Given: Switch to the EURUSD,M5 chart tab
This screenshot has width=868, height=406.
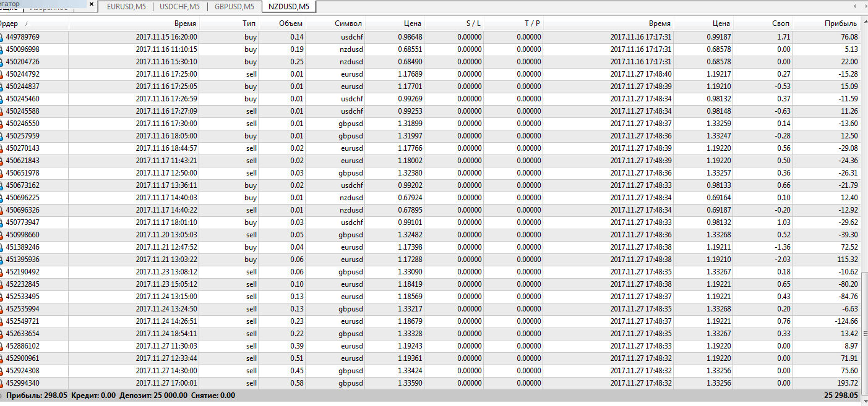Looking at the screenshot, I should click(x=127, y=7).
